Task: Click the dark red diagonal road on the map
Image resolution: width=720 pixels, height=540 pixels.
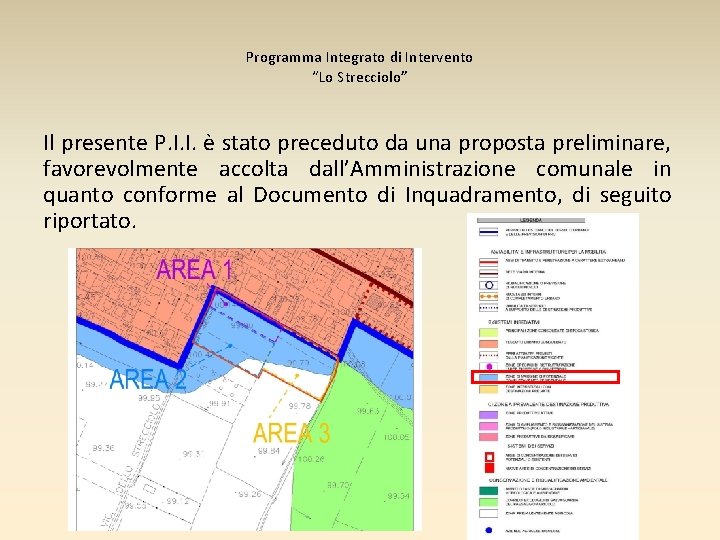Action: coord(363,276)
